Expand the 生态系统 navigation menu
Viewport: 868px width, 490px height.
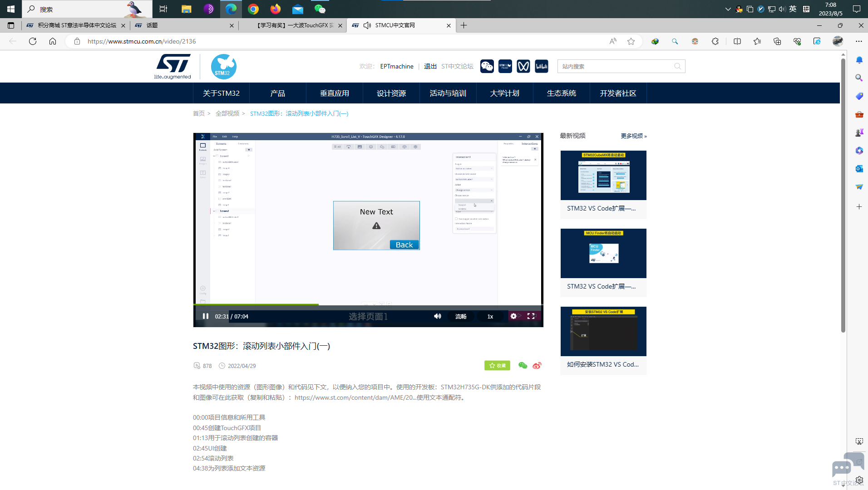tap(562, 93)
